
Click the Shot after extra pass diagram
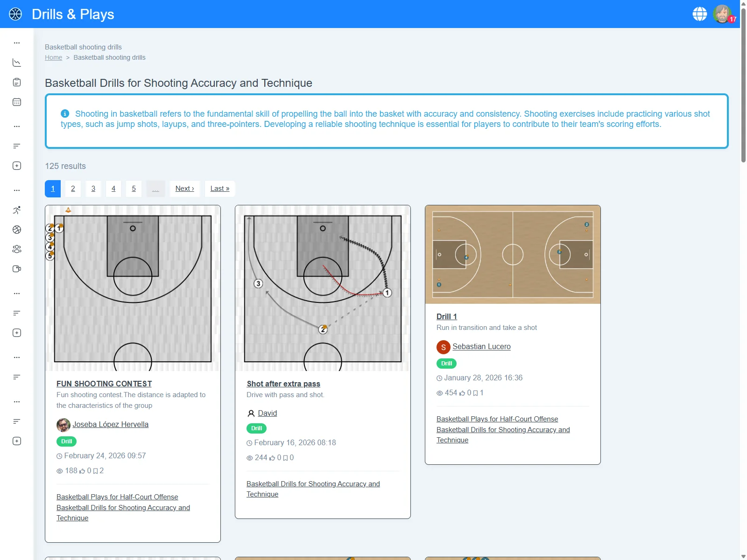click(323, 288)
